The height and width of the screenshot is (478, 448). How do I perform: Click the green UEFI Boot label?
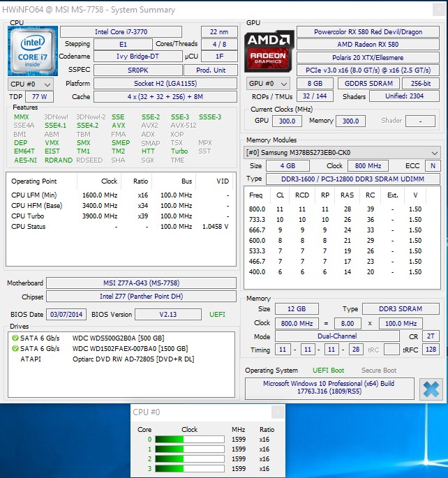(328, 370)
